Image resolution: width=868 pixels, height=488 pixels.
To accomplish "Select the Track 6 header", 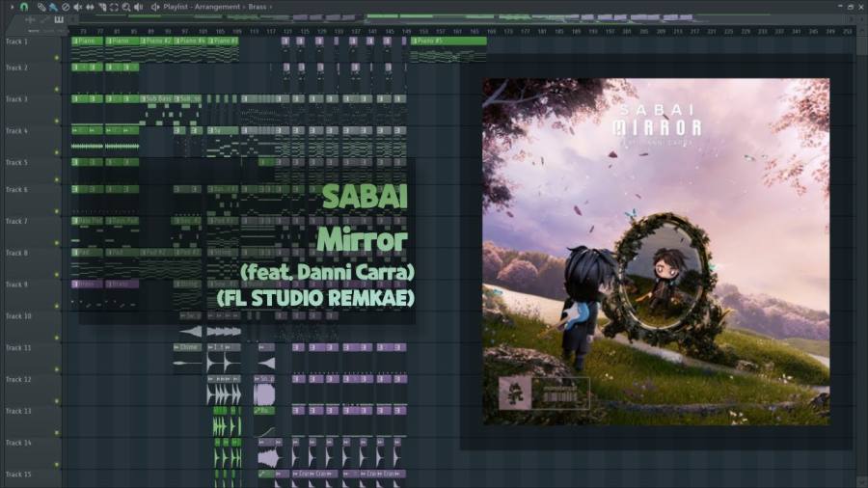I will tap(31, 201).
